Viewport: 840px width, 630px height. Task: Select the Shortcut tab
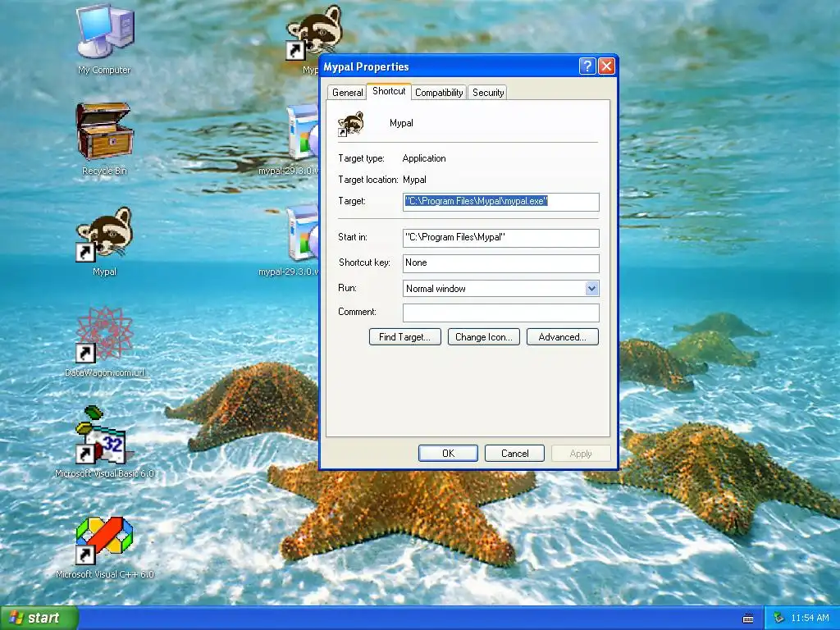click(x=389, y=91)
